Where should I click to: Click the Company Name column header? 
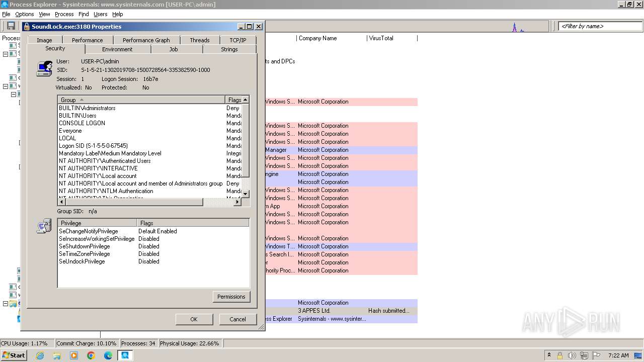pyautogui.click(x=331, y=38)
